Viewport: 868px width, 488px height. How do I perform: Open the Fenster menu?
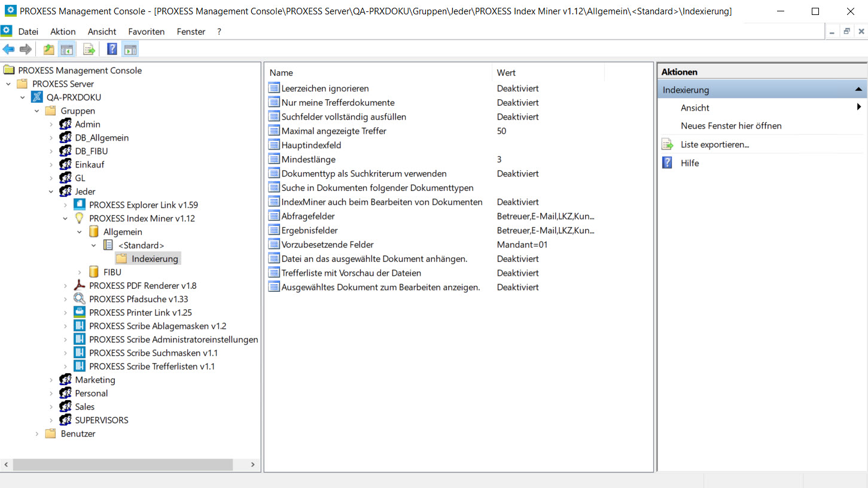coord(191,32)
